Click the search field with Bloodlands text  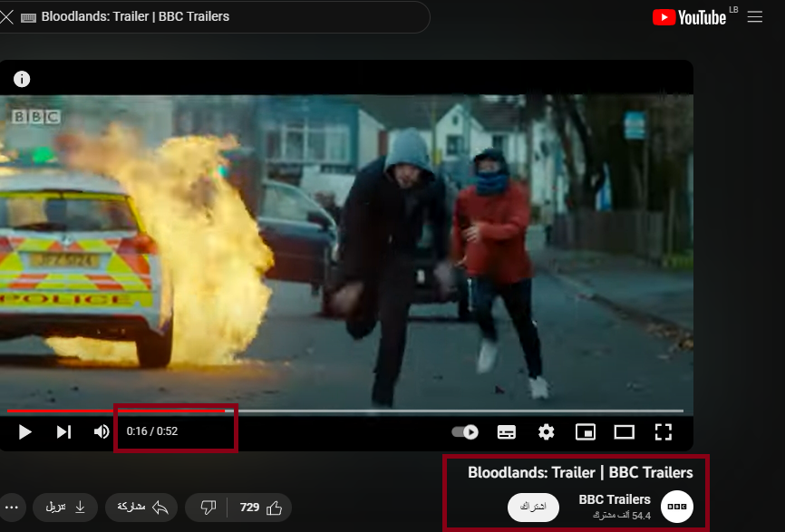coord(214,17)
